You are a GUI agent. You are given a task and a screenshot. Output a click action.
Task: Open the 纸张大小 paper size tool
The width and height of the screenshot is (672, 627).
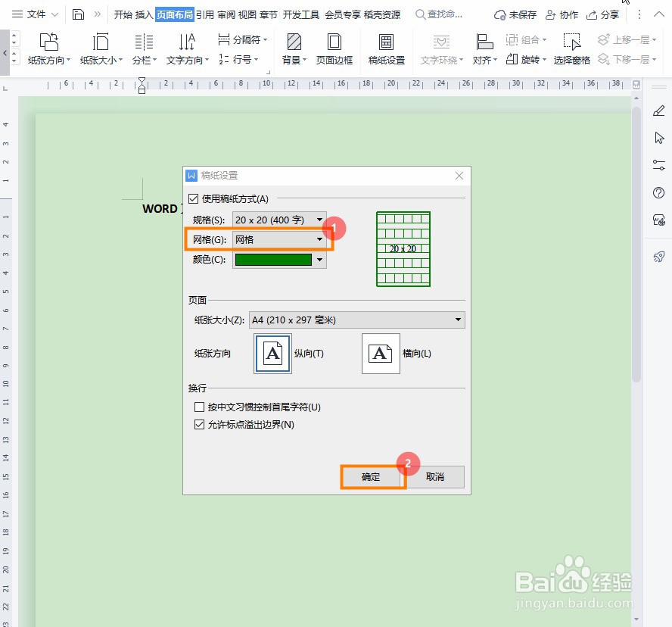[x=101, y=49]
